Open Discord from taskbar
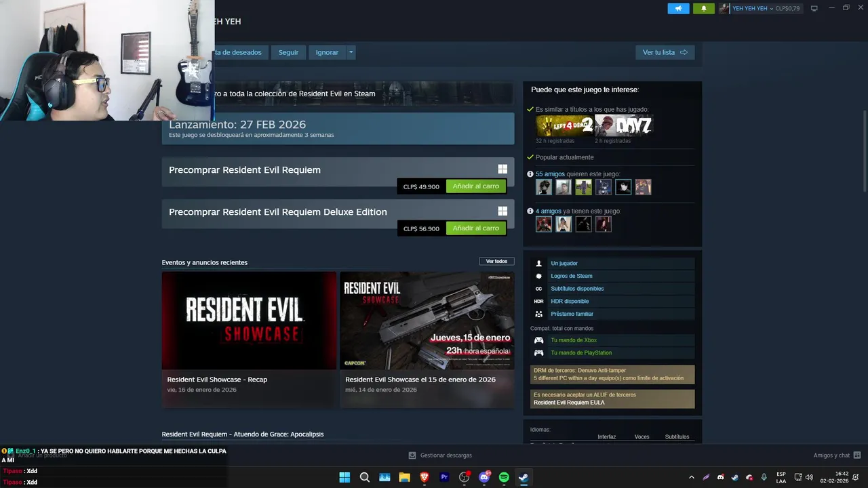Viewport: 868px width, 488px height. pyautogui.click(x=484, y=477)
